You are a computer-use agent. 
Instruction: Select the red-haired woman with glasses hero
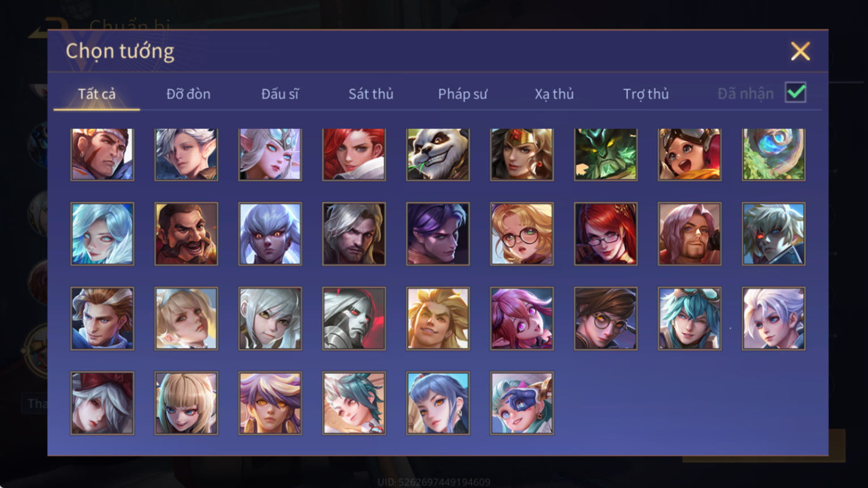pyautogui.click(x=605, y=234)
